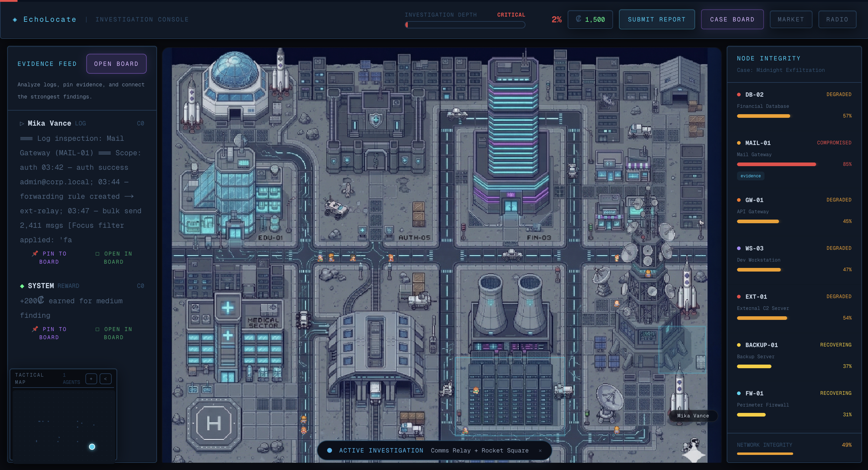The width and height of the screenshot is (868, 470).
Task: Collapse the Tactical Map panel arrow
Action: (x=105, y=379)
